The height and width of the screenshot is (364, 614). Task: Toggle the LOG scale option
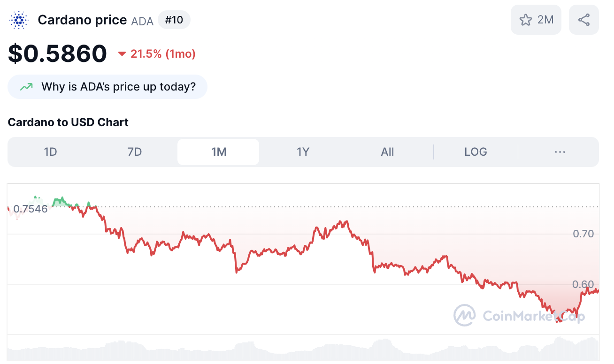pos(476,152)
